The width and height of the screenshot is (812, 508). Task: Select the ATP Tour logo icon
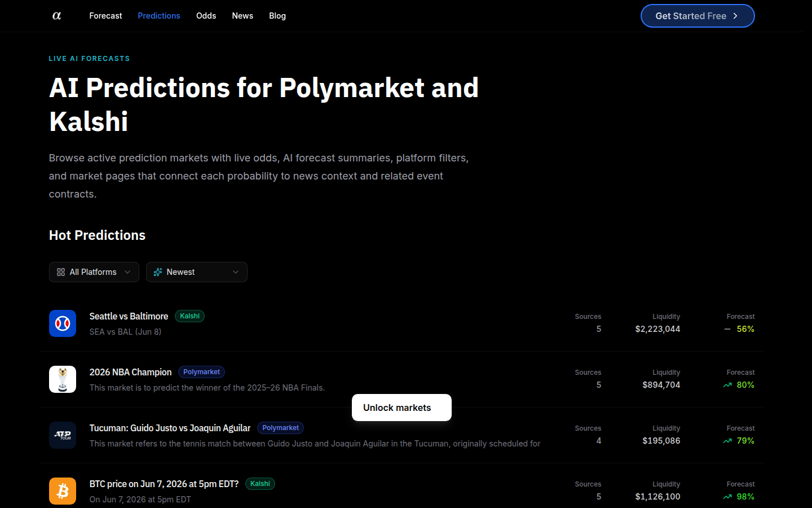pyautogui.click(x=63, y=435)
